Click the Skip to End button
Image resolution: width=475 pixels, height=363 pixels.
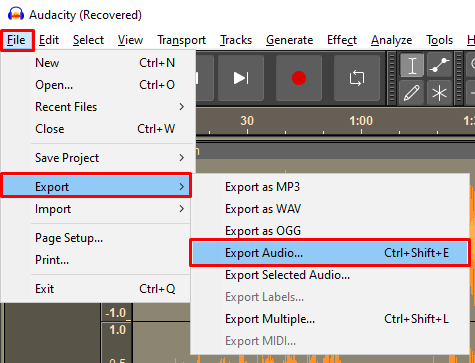(241, 78)
